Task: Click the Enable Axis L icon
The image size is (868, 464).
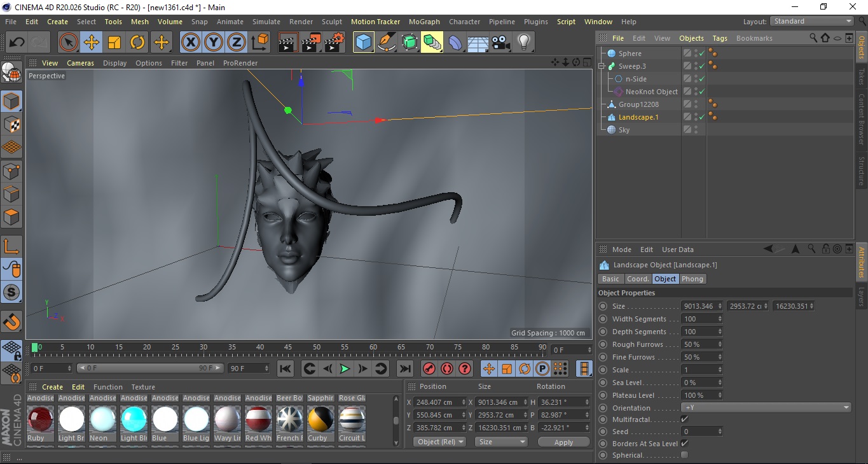Action: (x=11, y=246)
